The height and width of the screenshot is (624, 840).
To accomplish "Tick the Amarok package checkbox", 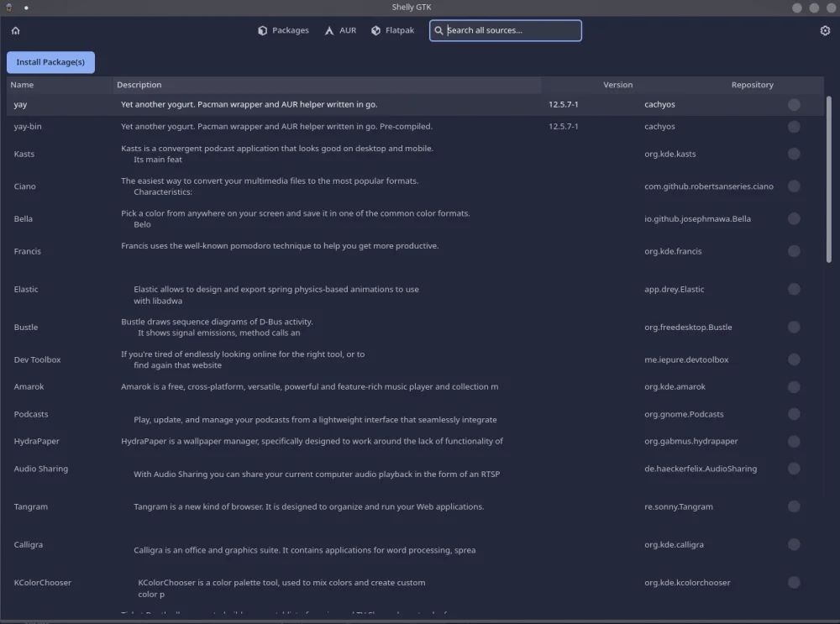I will click(794, 386).
